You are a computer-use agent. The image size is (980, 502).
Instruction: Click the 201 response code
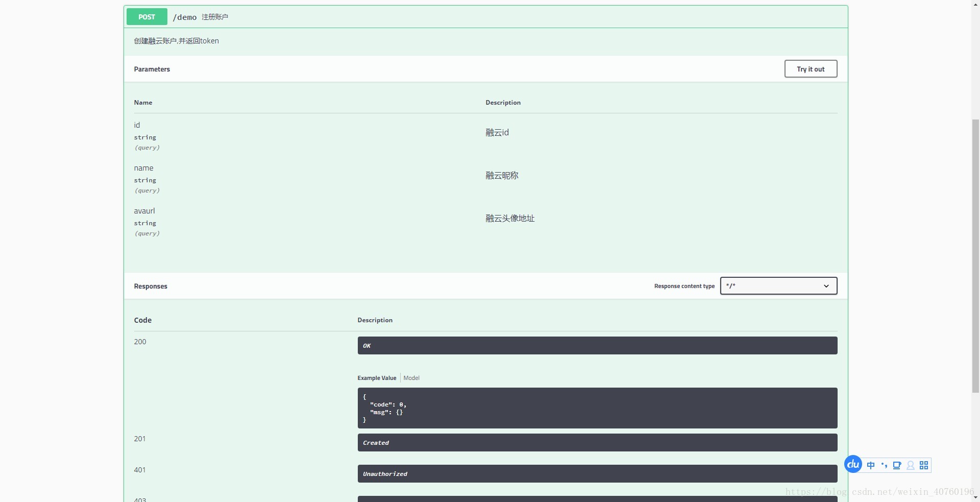pos(140,439)
